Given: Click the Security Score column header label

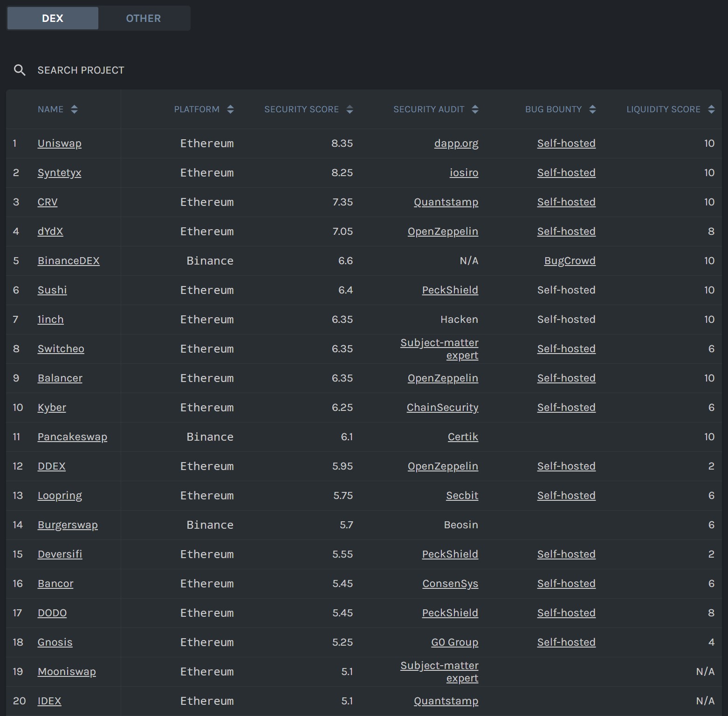Looking at the screenshot, I should [x=302, y=109].
